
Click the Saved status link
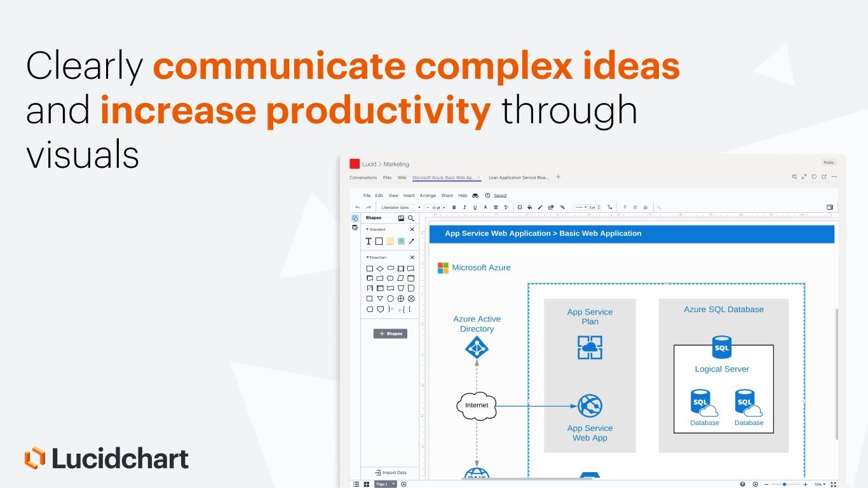500,196
